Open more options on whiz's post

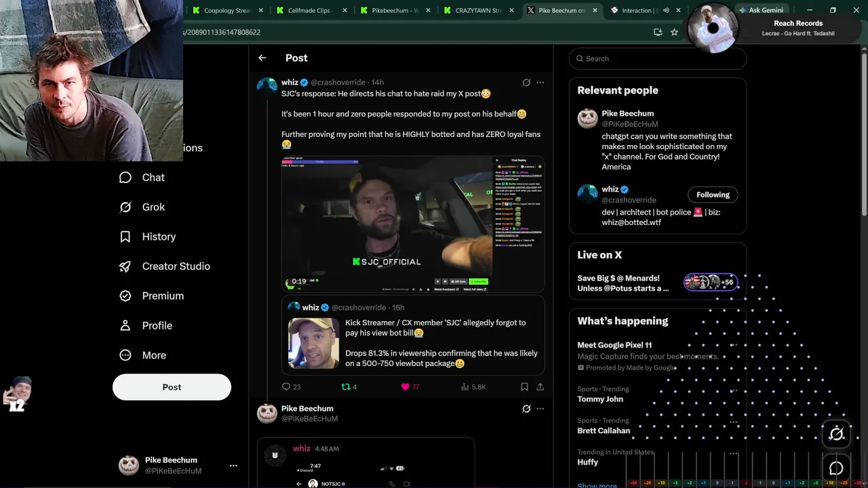pyautogui.click(x=540, y=83)
